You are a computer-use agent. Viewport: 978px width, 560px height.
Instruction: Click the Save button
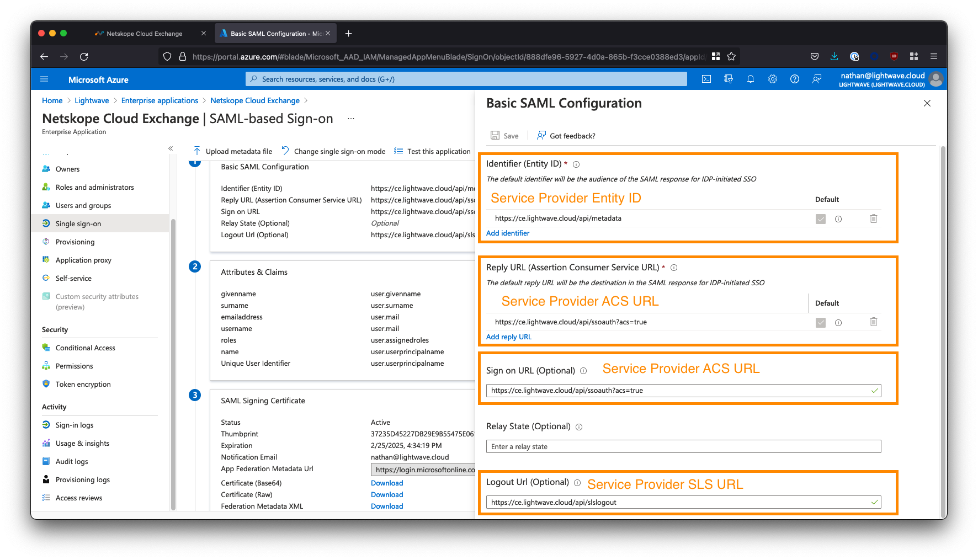point(505,136)
